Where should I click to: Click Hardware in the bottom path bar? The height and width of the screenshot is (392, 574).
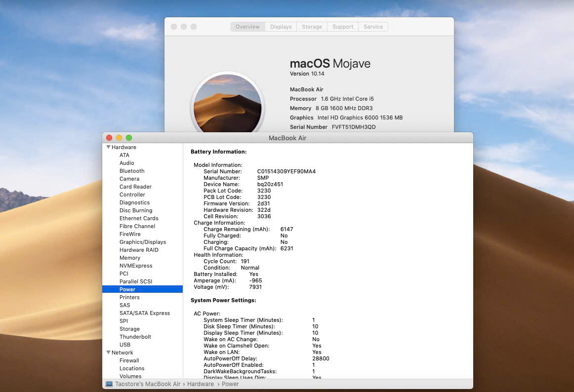(200, 384)
